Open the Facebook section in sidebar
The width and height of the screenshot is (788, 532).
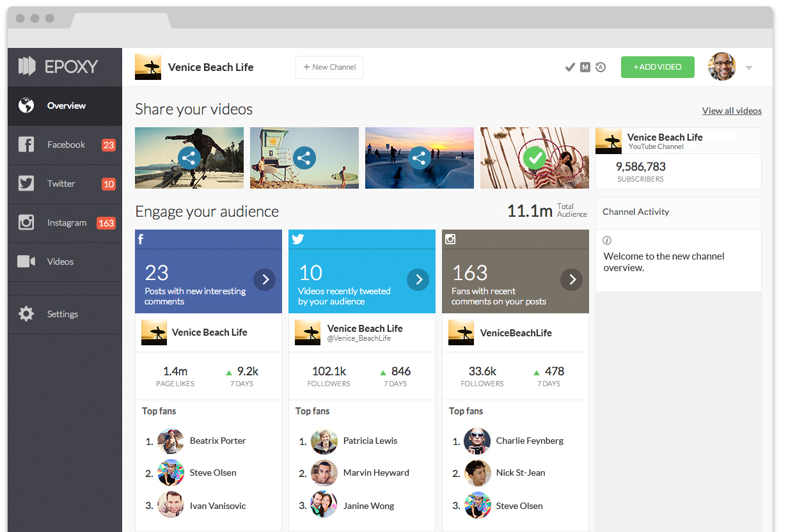(65, 145)
